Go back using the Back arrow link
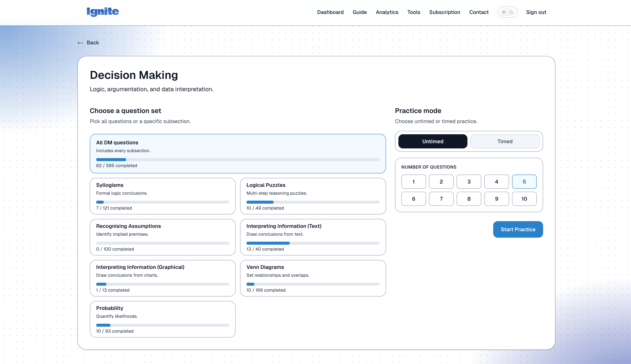Viewport: 631px width, 364px height. click(x=88, y=43)
